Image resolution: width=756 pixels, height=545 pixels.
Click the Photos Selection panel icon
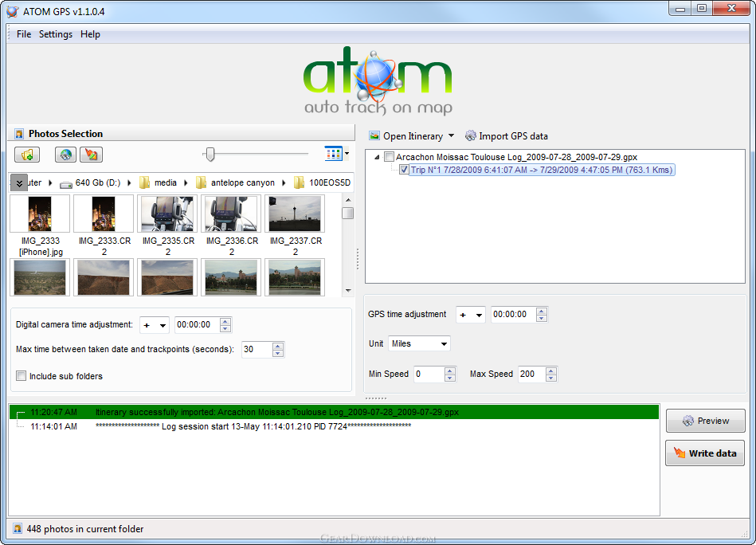19,134
